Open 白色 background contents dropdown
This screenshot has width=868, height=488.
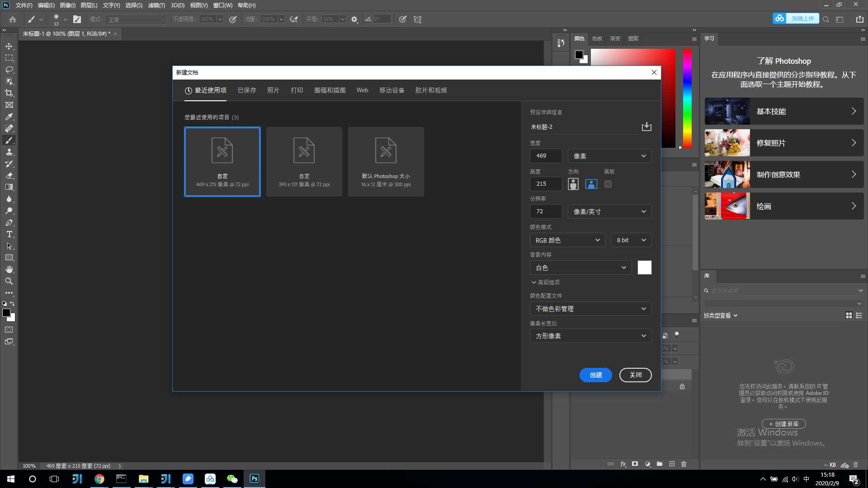tap(580, 267)
